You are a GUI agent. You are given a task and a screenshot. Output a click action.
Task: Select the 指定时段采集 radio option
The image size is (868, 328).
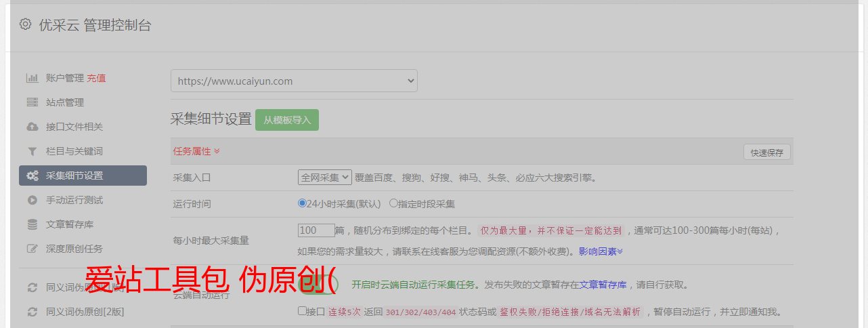[393, 203]
